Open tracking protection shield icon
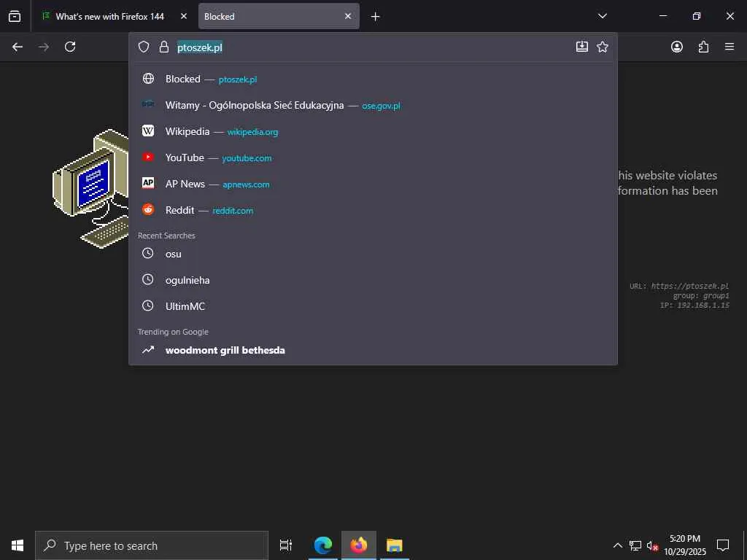The width and height of the screenshot is (747, 560). click(144, 47)
